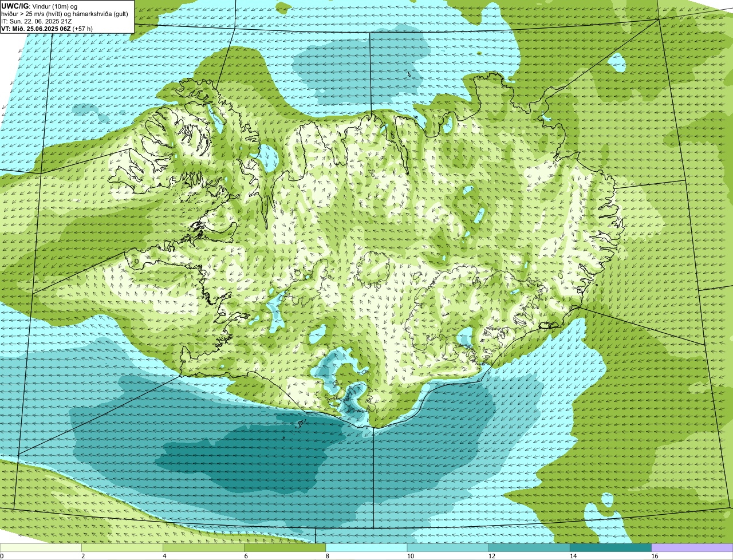Pick the 12–14 m/s teal colorbar swatch
This screenshot has height=560, width=733.
[529, 548]
